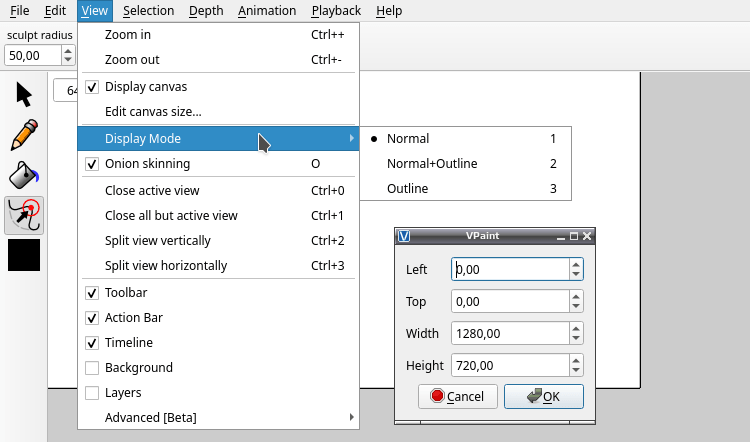Close the VPaint dialog
This screenshot has width=750, height=442.
pos(587,236)
